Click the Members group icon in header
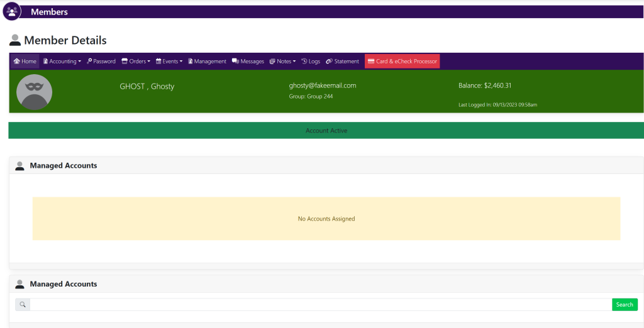Image resolution: width=644 pixels, height=328 pixels. tap(12, 11)
